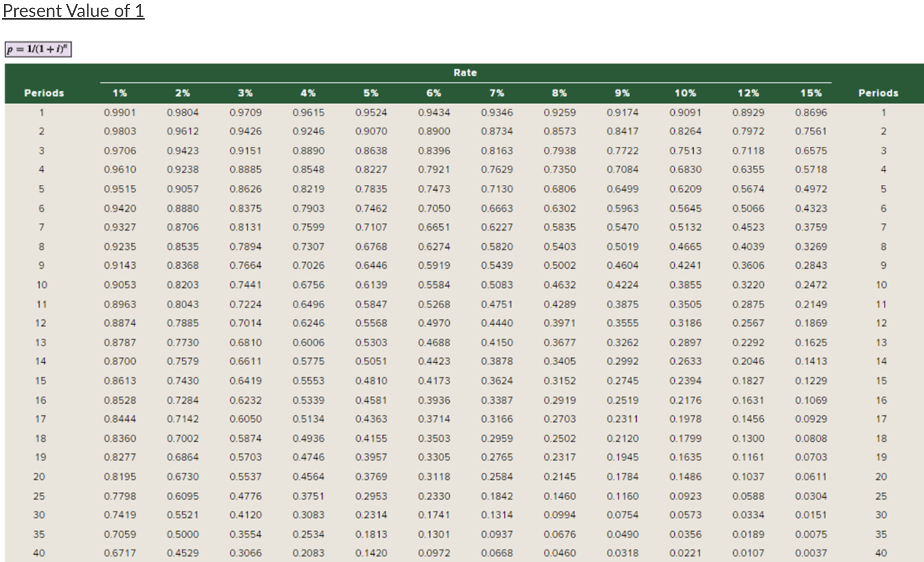Click cell 0.3152 in the 8% column
Screen dimensions: 924x562
pyautogui.click(x=559, y=381)
